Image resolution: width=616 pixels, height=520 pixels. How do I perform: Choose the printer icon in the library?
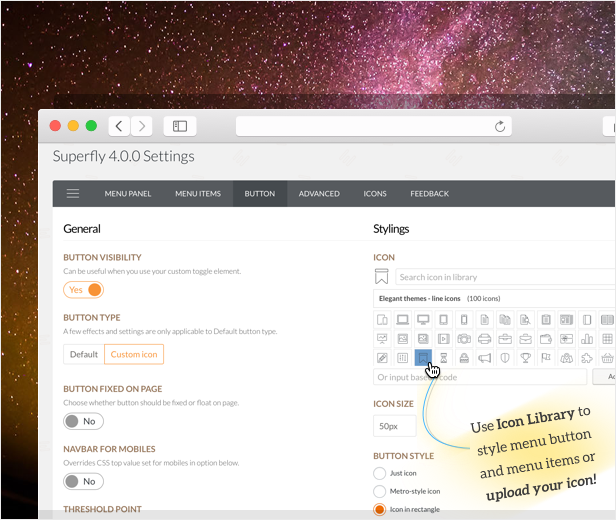[x=485, y=339]
